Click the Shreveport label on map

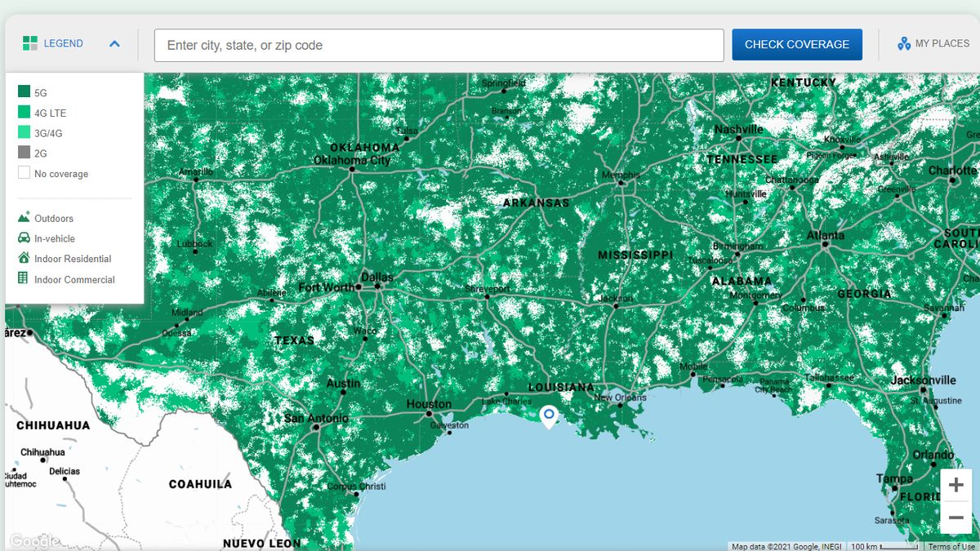click(488, 290)
